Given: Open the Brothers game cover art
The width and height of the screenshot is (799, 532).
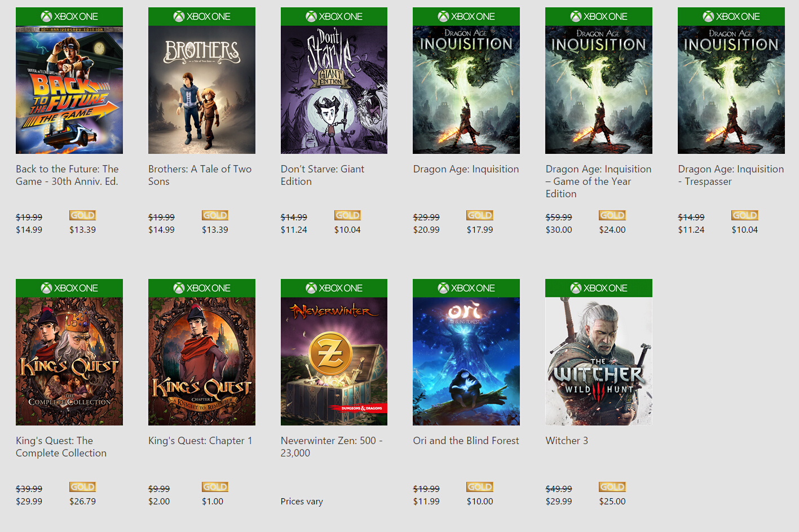Looking at the screenshot, I should click(202, 90).
